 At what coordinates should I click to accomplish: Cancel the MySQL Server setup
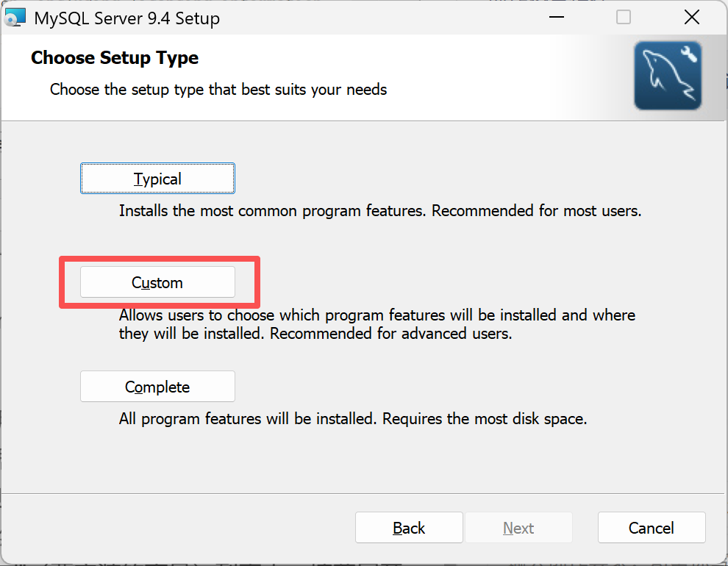652,528
